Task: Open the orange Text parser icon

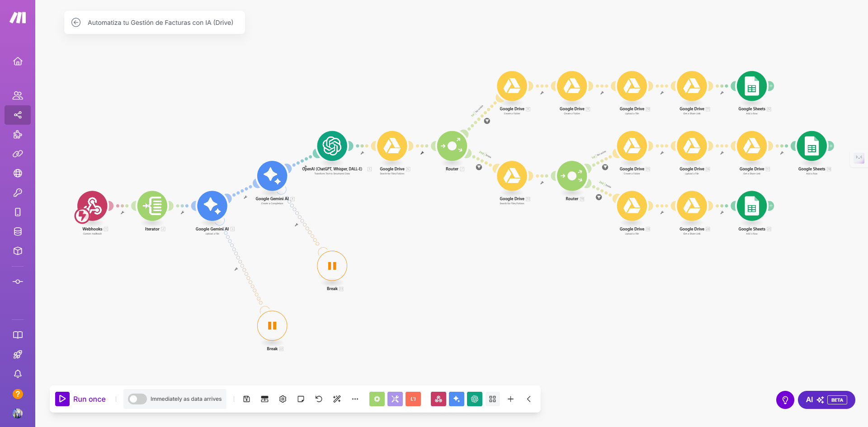Action: [x=413, y=399]
